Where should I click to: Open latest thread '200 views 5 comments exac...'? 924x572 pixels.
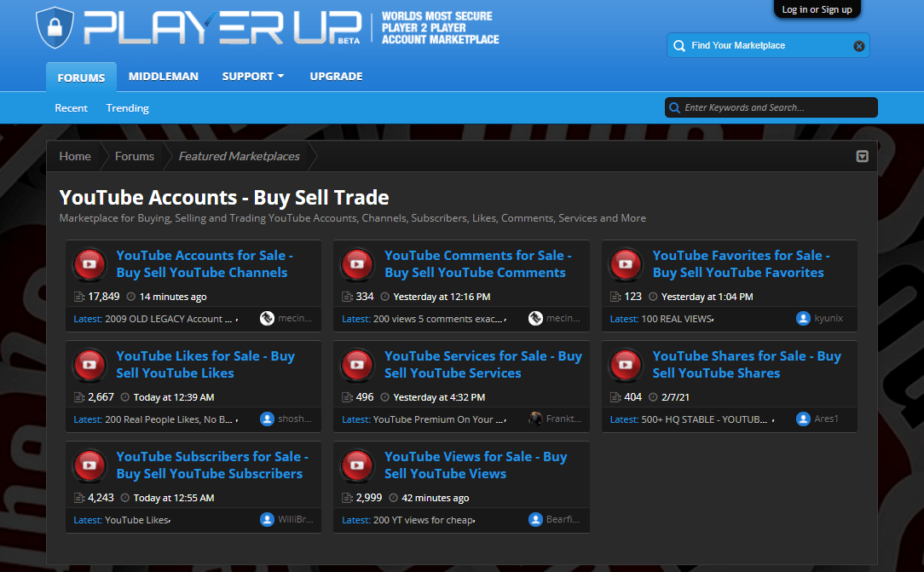click(x=438, y=319)
